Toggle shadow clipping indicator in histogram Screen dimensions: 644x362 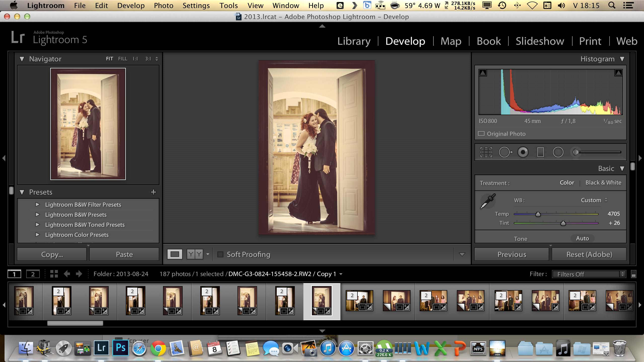483,73
